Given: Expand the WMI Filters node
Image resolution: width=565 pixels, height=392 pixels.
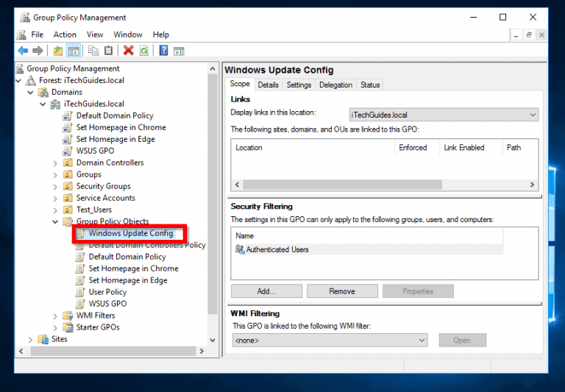Looking at the screenshot, I should point(55,316).
